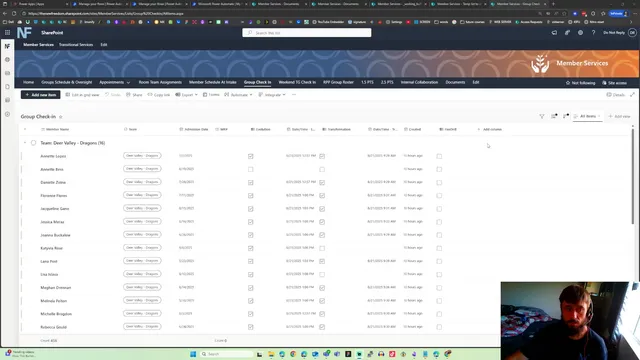This screenshot has height=360, width=640.
Task: Open the share-feedback icon in header
Action: pyautogui.click(x=567, y=33)
